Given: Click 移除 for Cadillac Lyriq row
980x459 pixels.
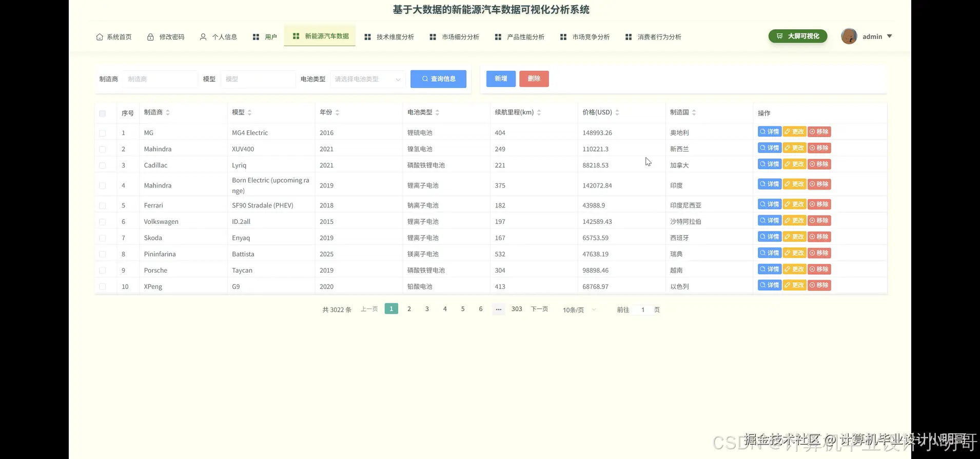Looking at the screenshot, I should tap(819, 164).
